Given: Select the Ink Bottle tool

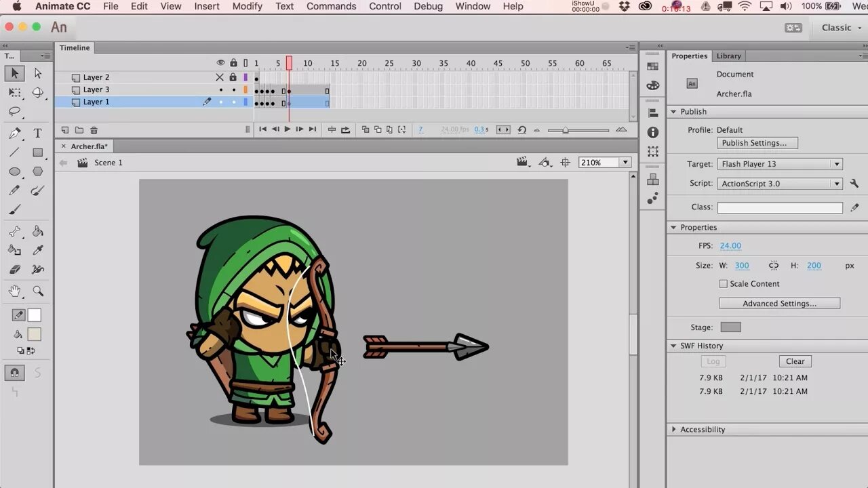Looking at the screenshot, I should 14,251.
